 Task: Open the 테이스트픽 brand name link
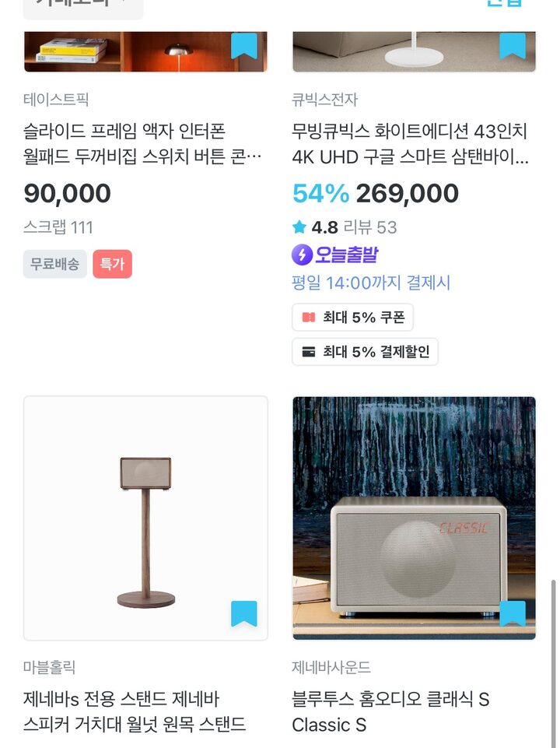pyautogui.click(x=56, y=100)
